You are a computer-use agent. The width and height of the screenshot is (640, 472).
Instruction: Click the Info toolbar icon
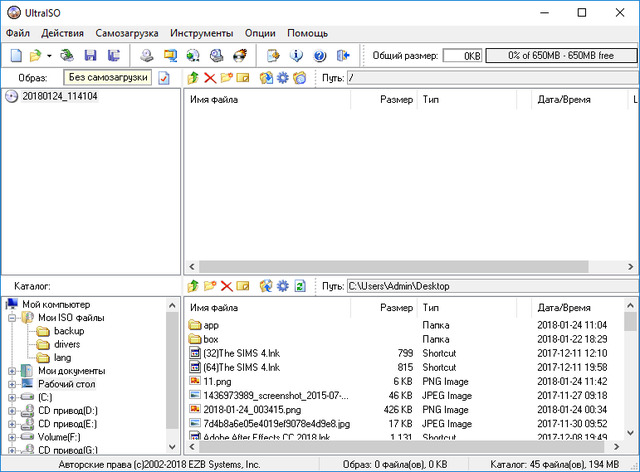click(296, 55)
